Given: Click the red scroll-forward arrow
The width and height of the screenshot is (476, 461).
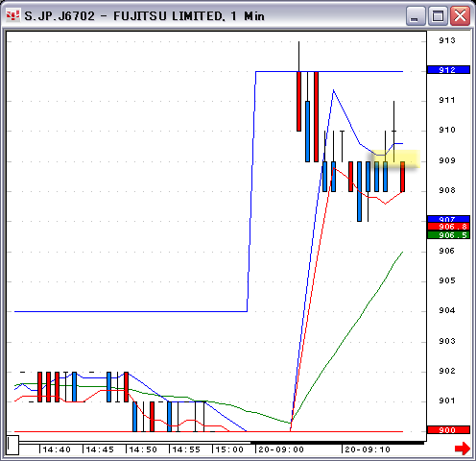Looking at the screenshot, I should 463,449.
